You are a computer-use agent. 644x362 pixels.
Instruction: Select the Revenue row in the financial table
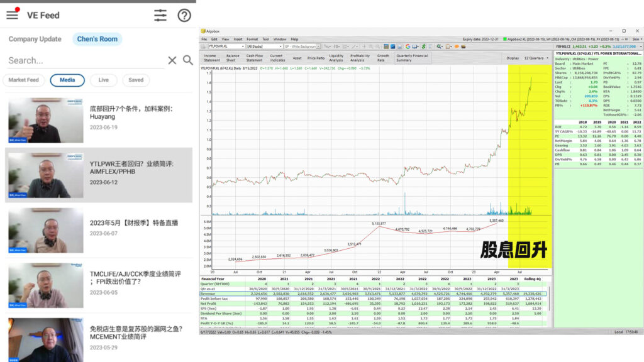373,294
